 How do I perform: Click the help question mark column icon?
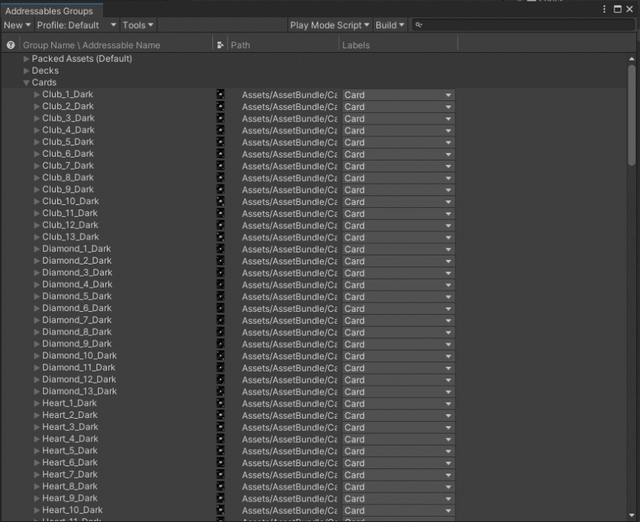[x=11, y=45]
